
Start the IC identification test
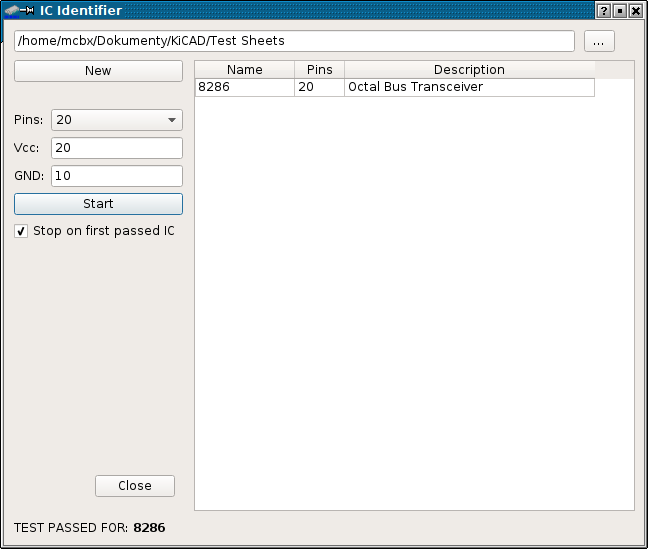(x=98, y=204)
